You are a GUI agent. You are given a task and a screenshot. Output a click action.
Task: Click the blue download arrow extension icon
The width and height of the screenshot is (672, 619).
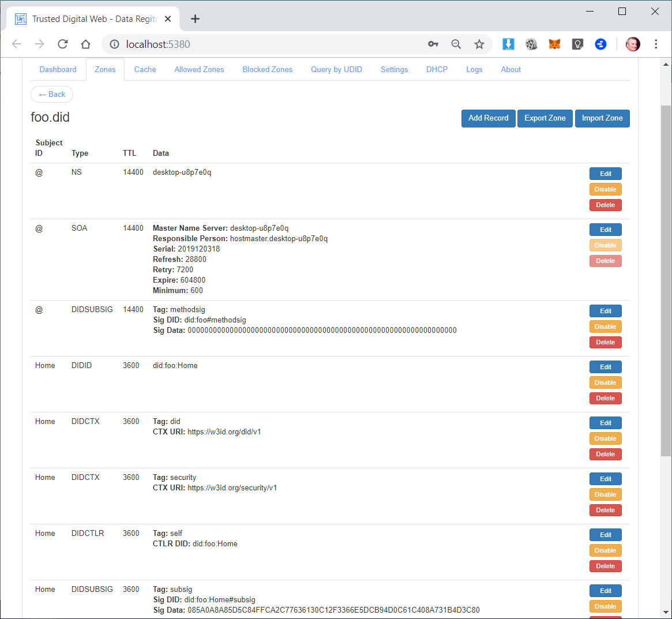click(508, 44)
